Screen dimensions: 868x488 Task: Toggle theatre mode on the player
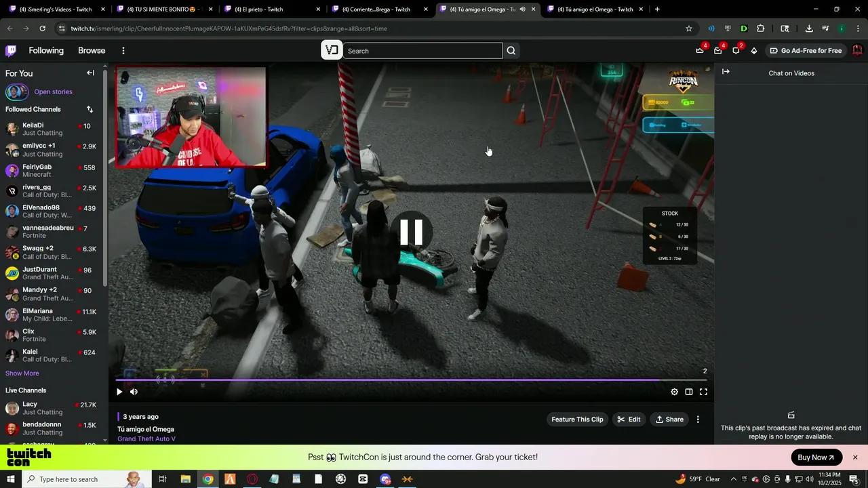[x=688, y=392]
